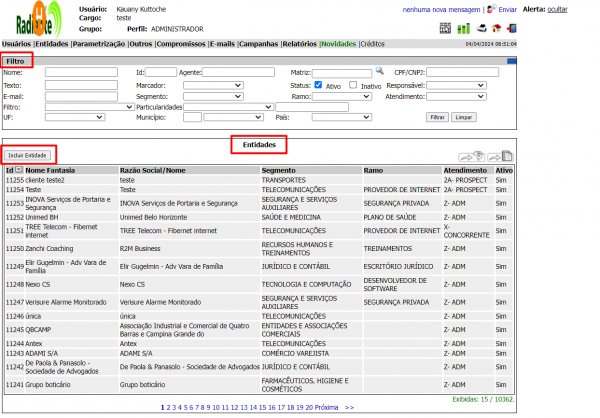Click the Id column sort icon

[x=19, y=171]
